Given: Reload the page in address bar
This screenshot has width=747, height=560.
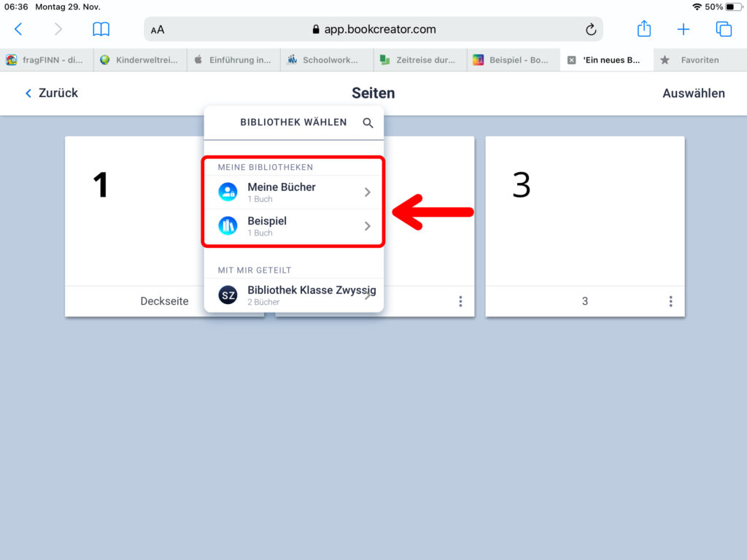Looking at the screenshot, I should coord(591,30).
